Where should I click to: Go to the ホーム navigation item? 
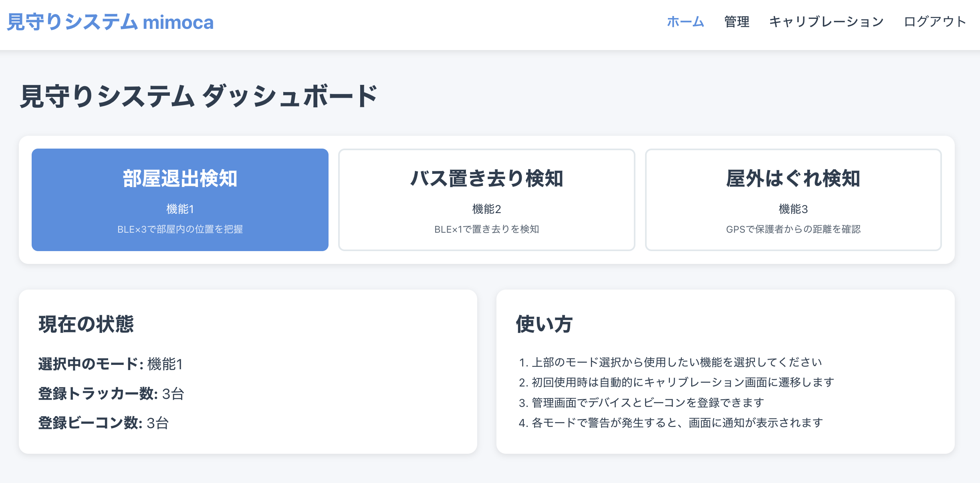tap(685, 22)
